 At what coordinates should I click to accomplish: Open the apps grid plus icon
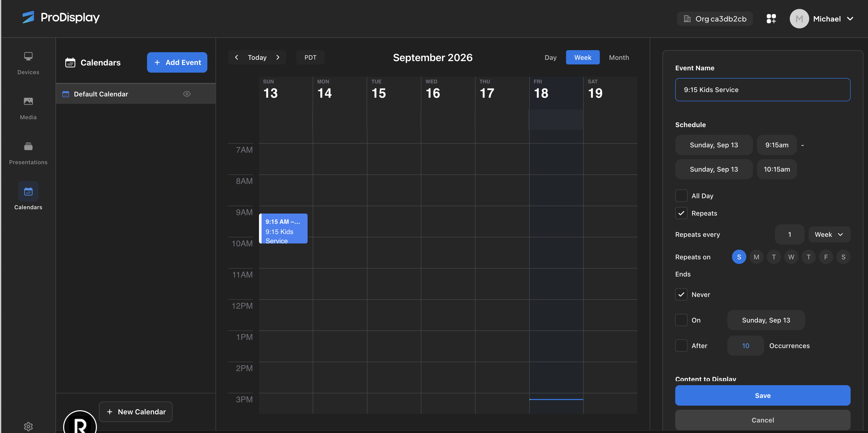point(771,19)
